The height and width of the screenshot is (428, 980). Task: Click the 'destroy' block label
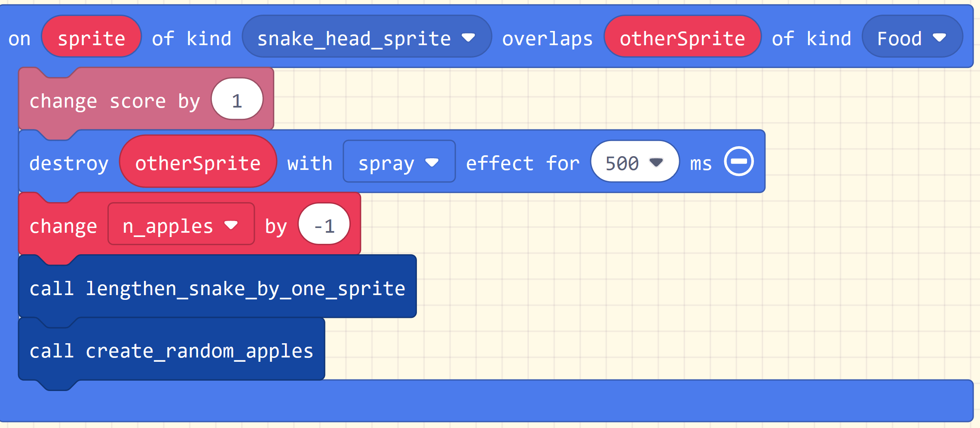pyautogui.click(x=69, y=164)
